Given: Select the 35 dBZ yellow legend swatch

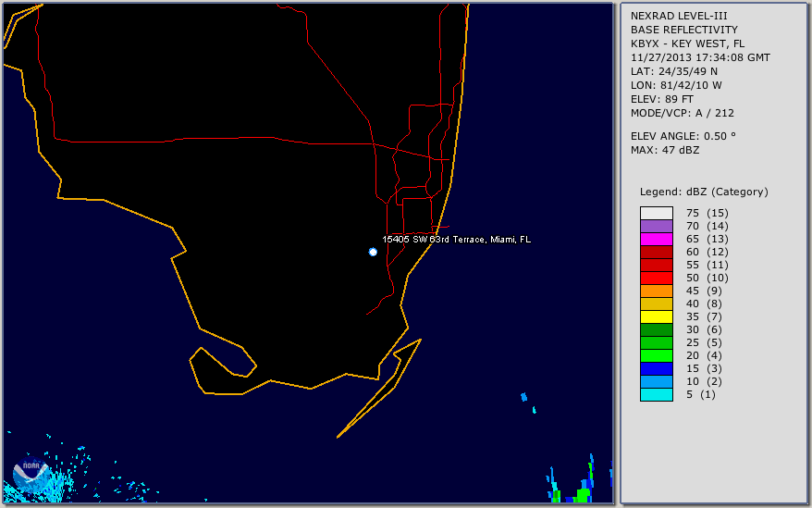Looking at the screenshot, I should click(x=656, y=316).
